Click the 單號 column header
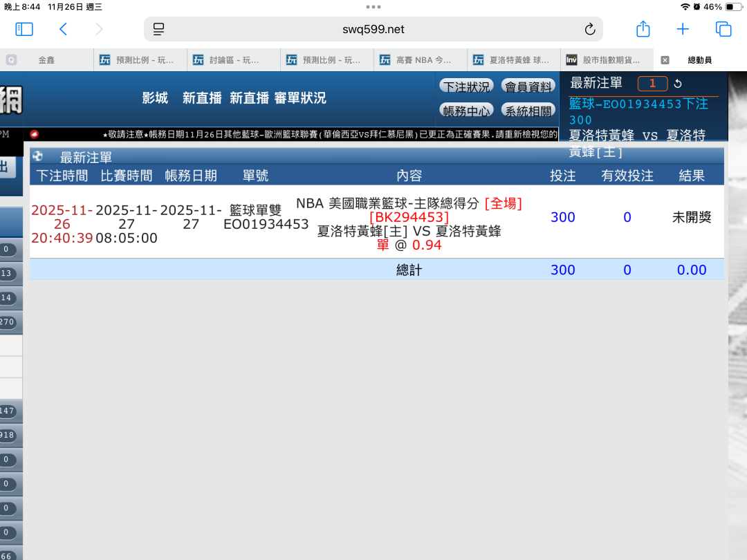The height and width of the screenshot is (560, 747). [255, 176]
